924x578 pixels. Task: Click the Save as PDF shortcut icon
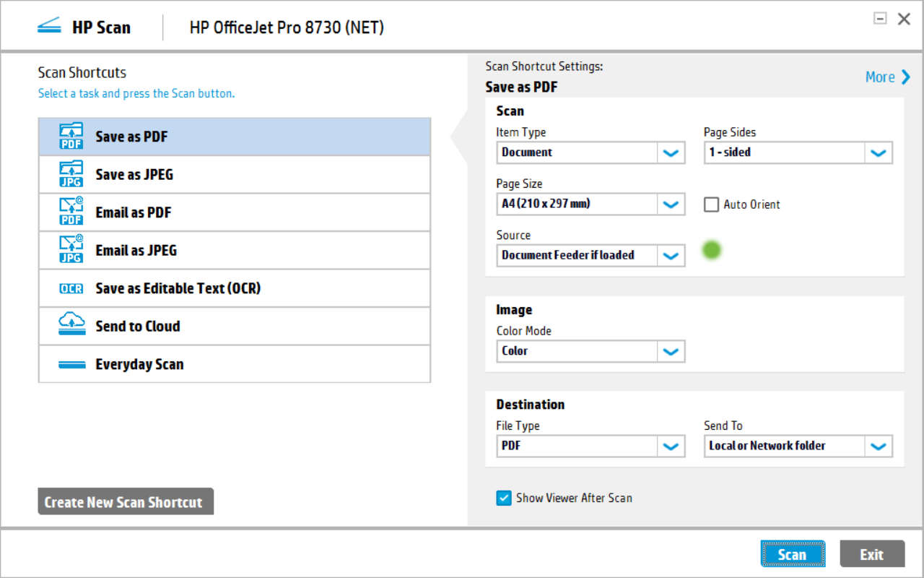point(70,136)
